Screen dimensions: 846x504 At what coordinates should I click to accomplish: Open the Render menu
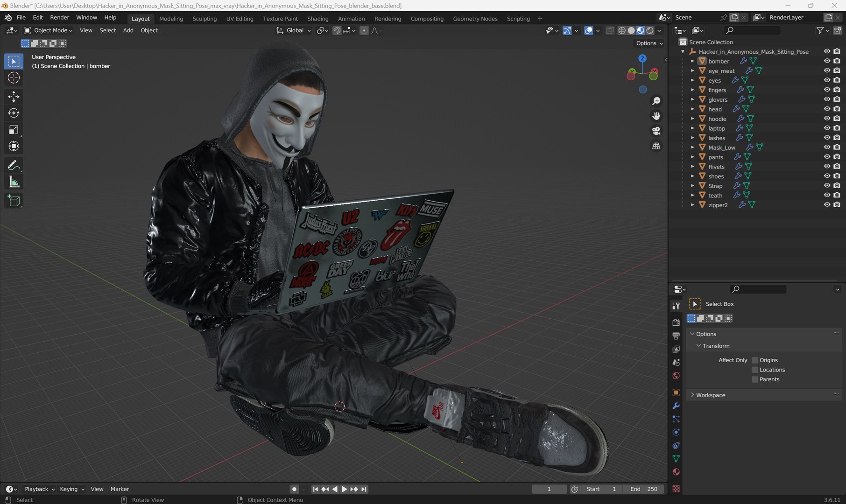pyautogui.click(x=59, y=17)
